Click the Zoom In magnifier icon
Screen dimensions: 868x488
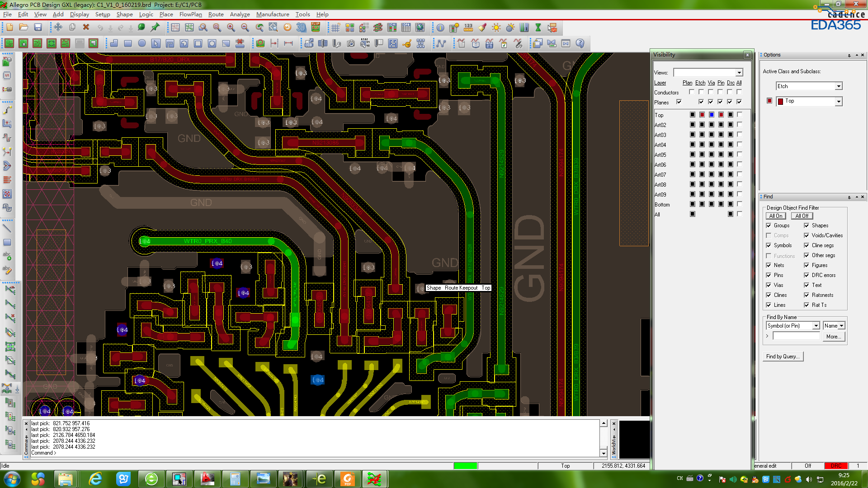tap(231, 28)
